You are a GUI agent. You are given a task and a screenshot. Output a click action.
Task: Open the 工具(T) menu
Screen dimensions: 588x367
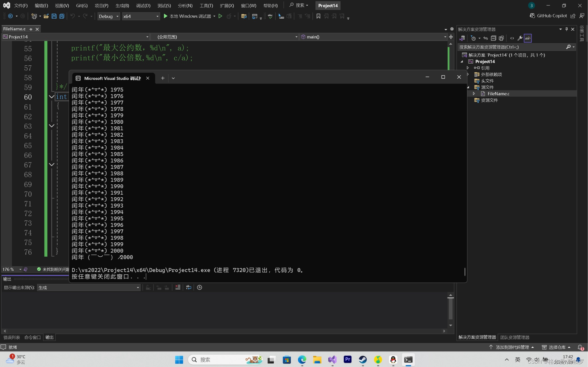tap(206, 5)
